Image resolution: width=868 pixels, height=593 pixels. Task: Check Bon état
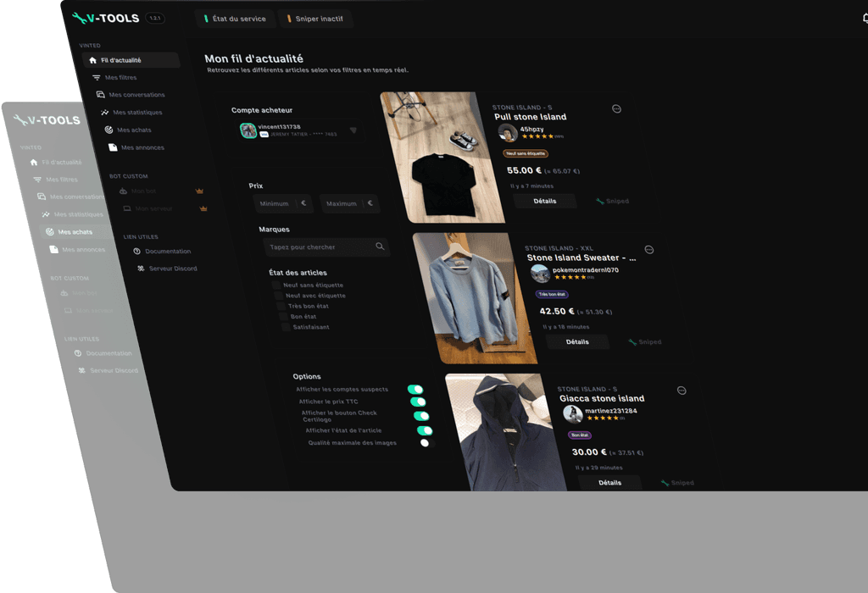[283, 317]
